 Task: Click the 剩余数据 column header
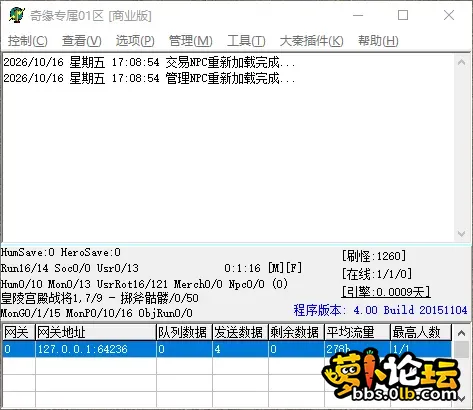tap(296, 332)
